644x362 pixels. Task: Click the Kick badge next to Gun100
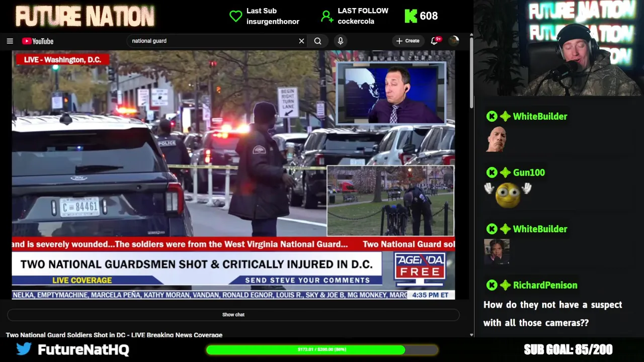click(x=492, y=172)
